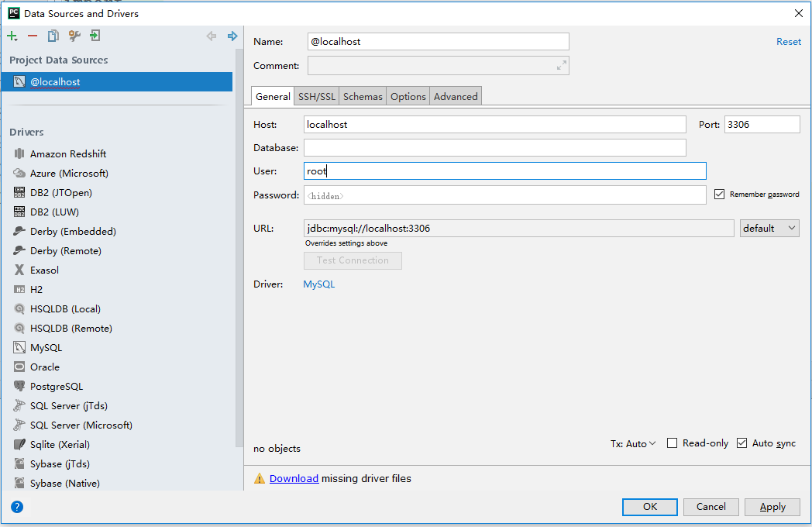Click into the User field containing root
The width and height of the screenshot is (812, 527).
pyautogui.click(x=505, y=171)
